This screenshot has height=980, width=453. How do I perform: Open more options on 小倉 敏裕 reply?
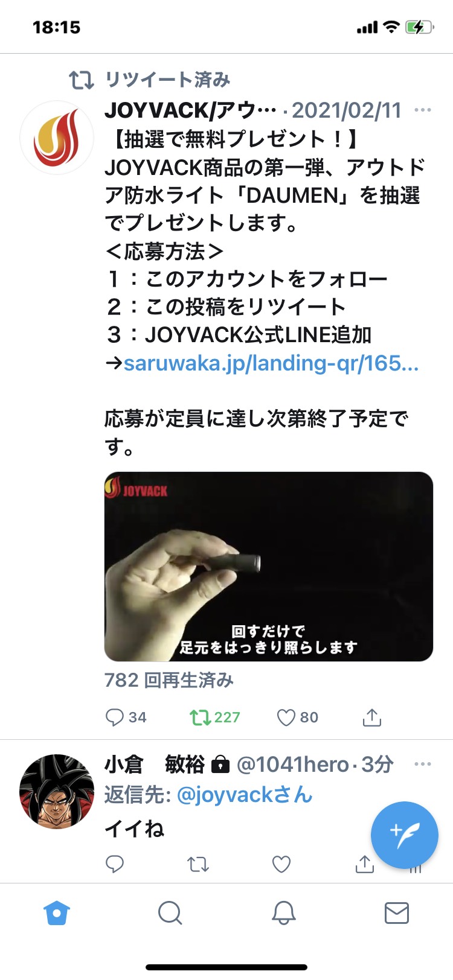coord(423,764)
